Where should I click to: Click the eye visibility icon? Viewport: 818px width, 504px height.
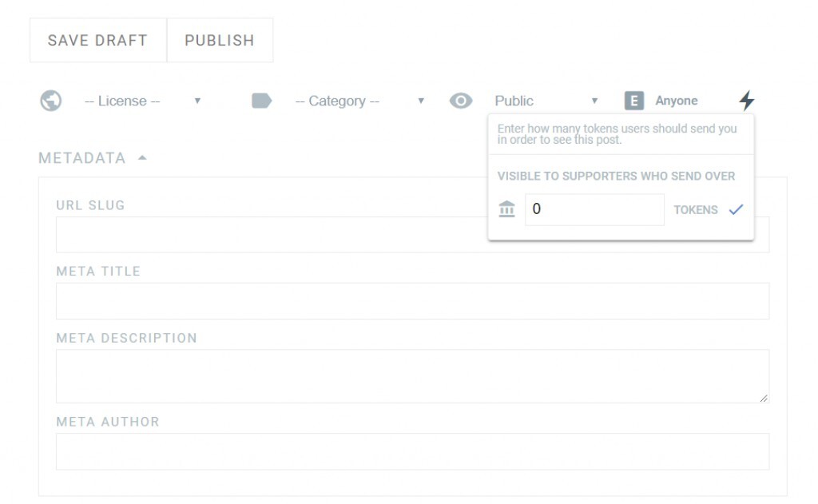[461, 101]
